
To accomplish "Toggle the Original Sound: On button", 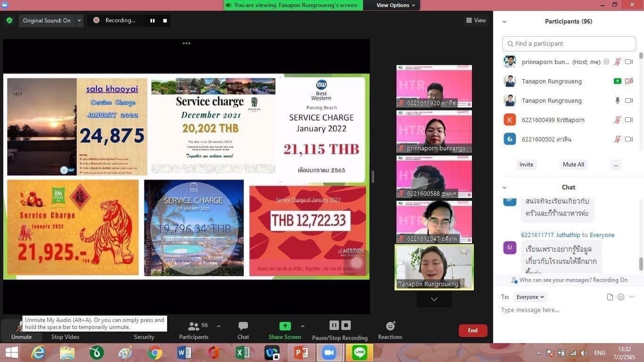I will (47, 20).
